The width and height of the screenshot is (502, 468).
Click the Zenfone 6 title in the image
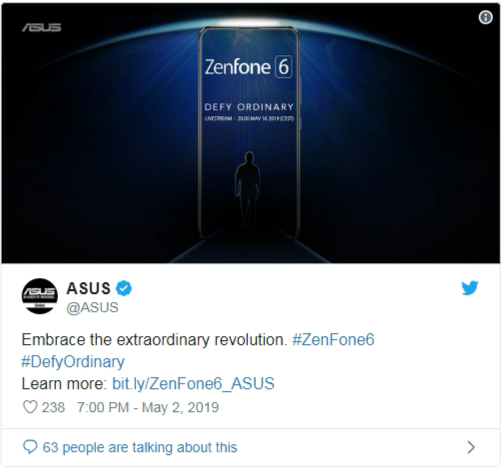click(x=249, y=67)
